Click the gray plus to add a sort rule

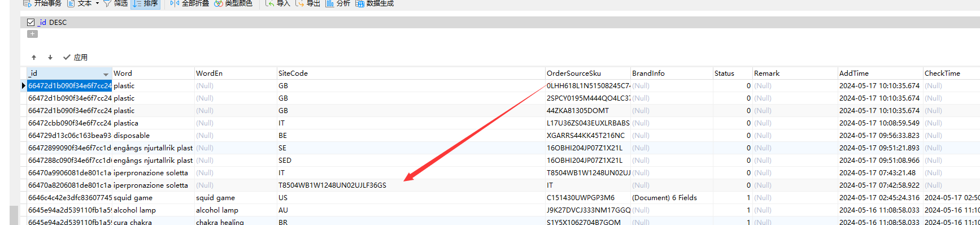coord(33,34)
